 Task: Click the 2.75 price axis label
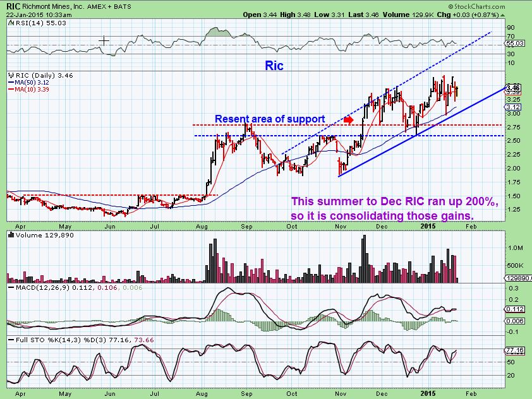pos(514,127)
